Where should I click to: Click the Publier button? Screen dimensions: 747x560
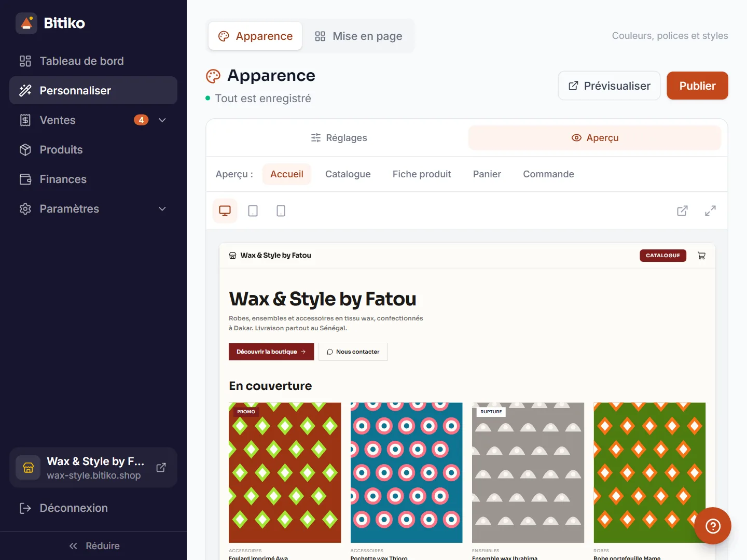click(x=697, y=86)
